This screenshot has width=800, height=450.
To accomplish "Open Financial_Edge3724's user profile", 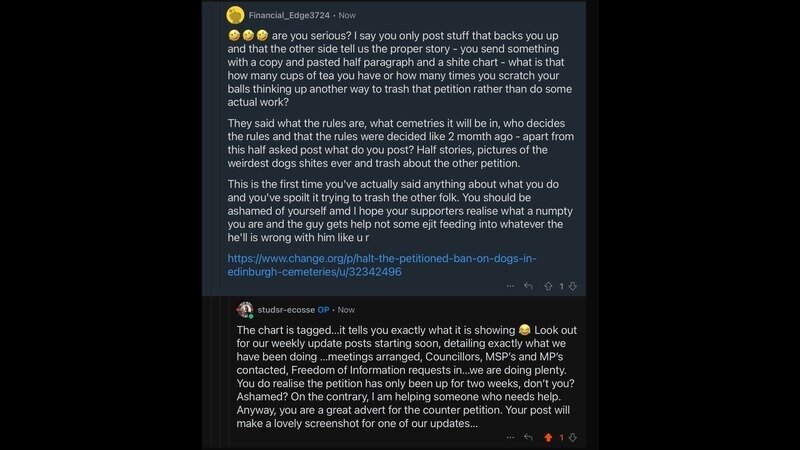I will coord(301,14).
